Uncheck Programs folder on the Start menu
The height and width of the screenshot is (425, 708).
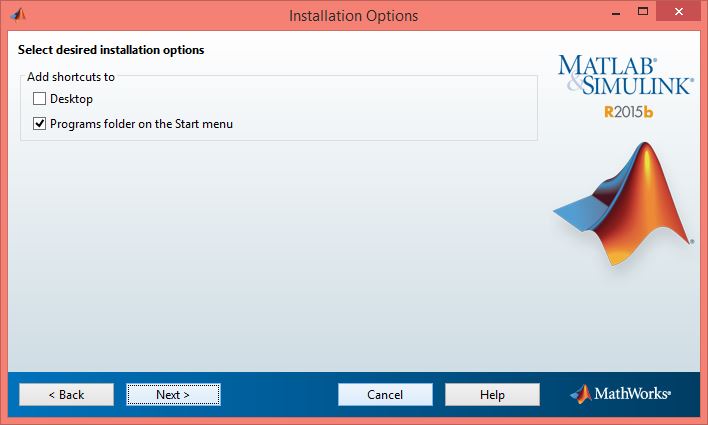[40, 124]
